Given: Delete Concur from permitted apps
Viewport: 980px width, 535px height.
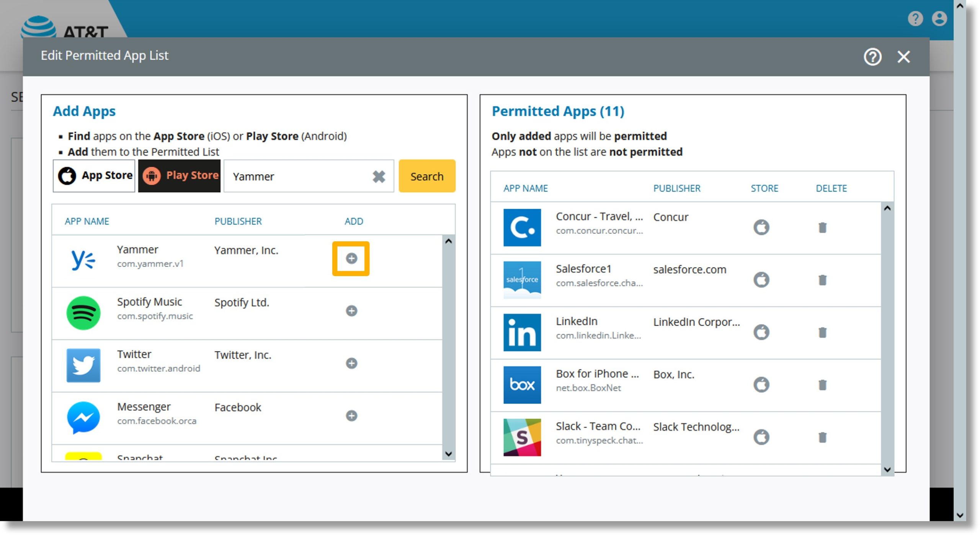Looking at the screenshot, I should [822, 227].
